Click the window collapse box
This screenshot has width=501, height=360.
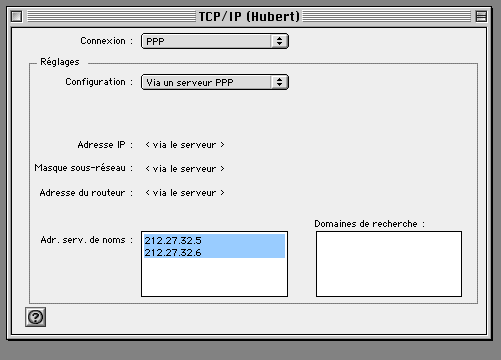point(481,16)
